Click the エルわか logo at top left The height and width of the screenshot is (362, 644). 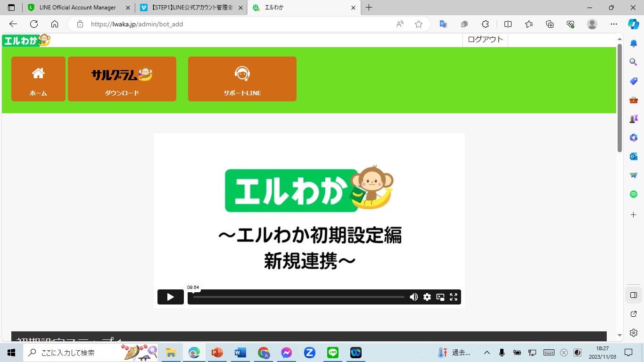[x=26, y=40]
